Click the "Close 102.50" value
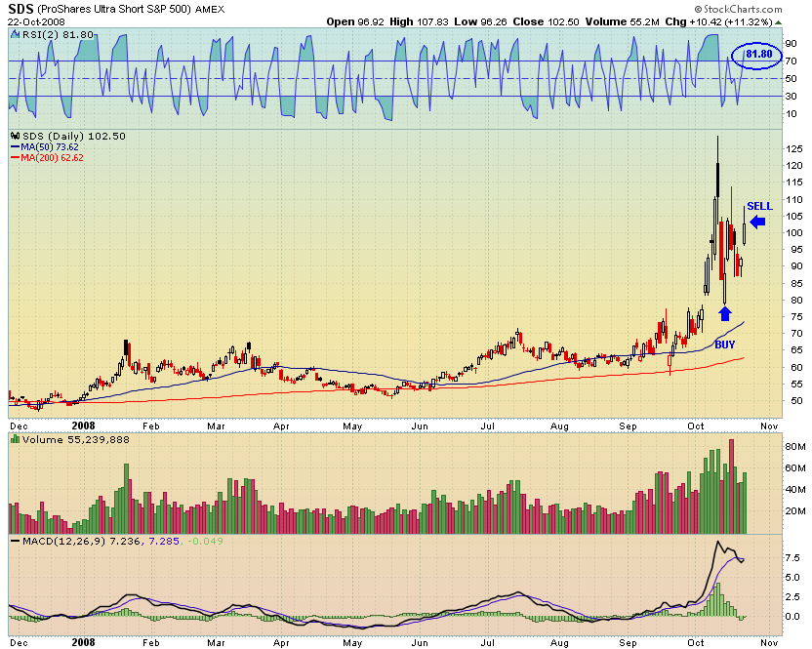 coord(546,21)
